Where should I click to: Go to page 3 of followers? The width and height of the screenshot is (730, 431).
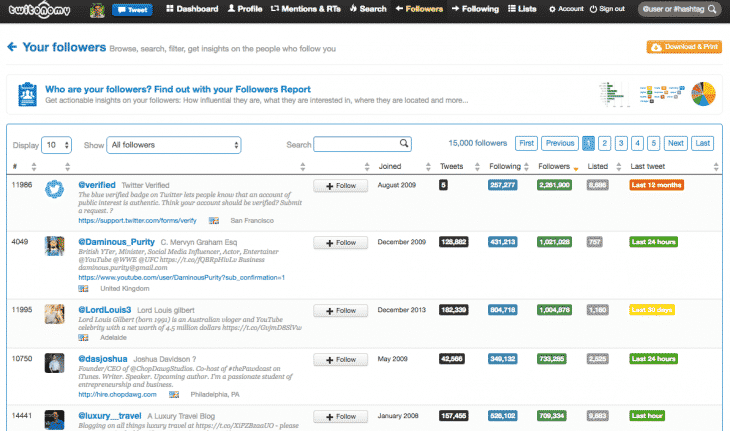[621, 143]
